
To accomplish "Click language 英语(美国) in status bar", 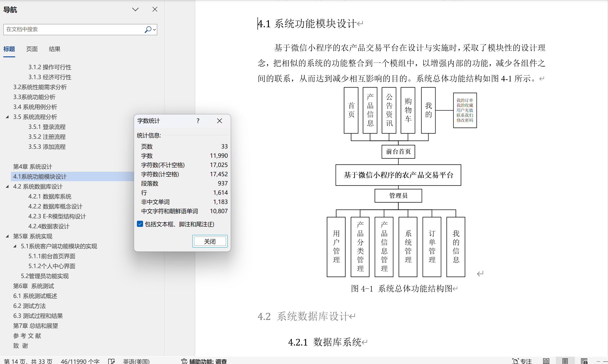I will [x=136, y=361].
